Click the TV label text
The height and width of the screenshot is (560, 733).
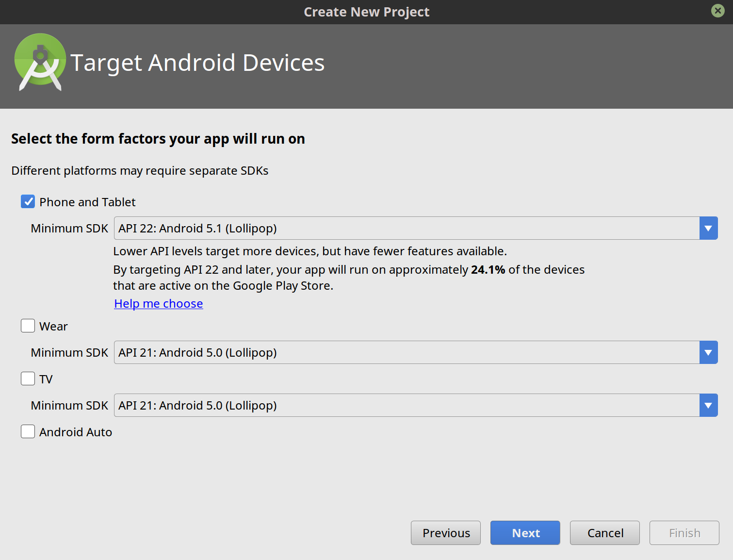tap(46, 379)
